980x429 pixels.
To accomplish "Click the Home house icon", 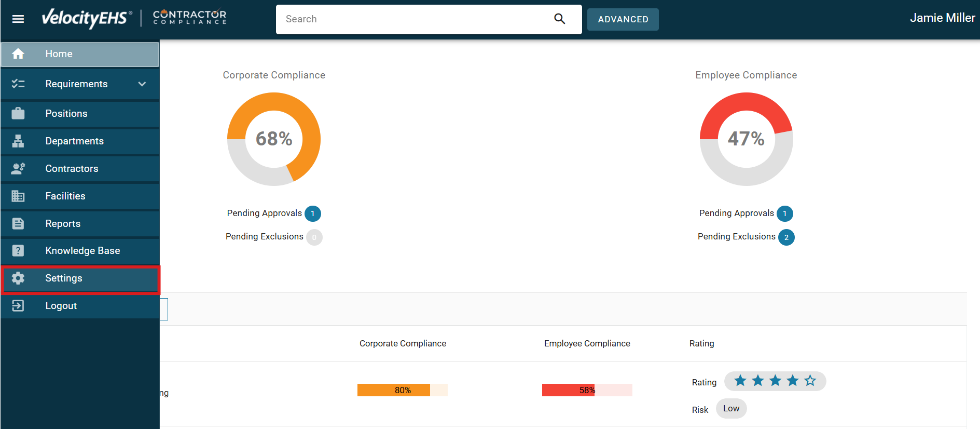I will tap(18, 54).
